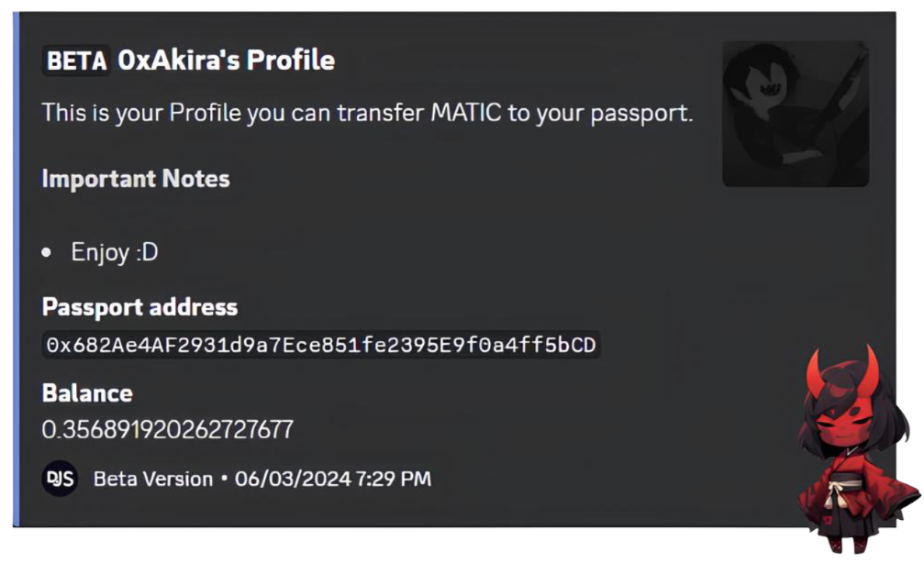Click the word passport in description
Screen dimensions: 924x563
641,115
